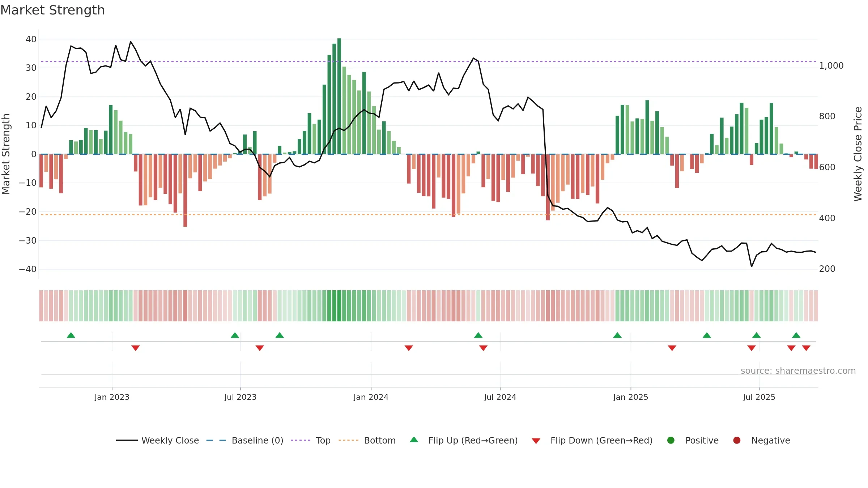Toggle the Top legend label
The image size is (868, 488).
323,440
